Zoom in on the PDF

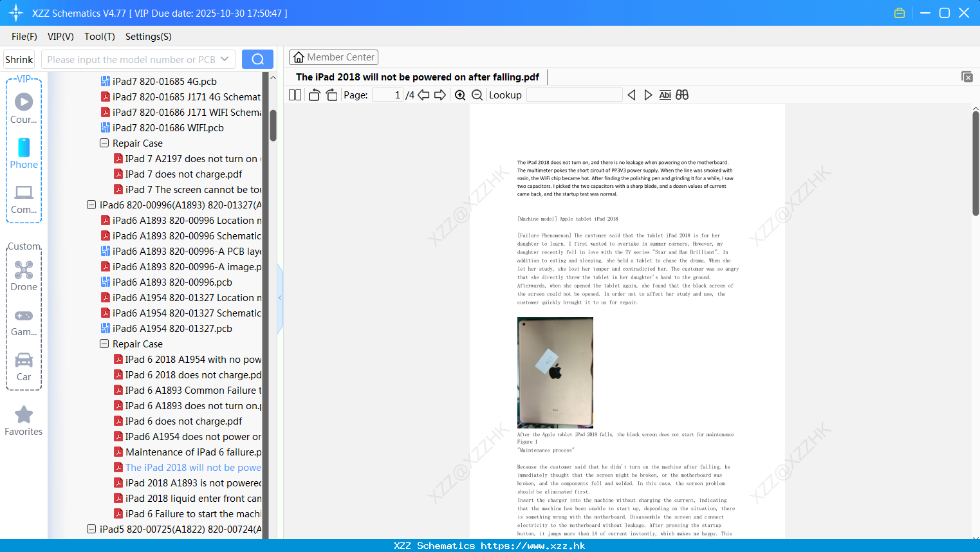[x=460, y=95]
